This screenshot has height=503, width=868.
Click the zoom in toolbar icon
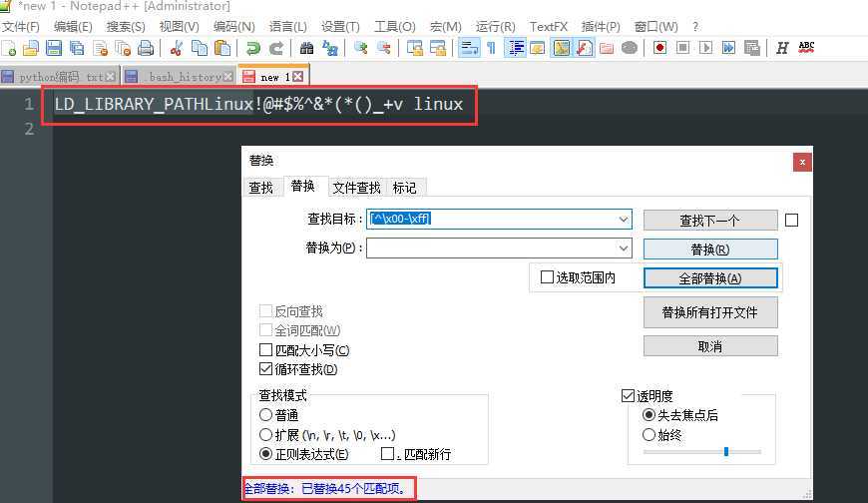[360, 48]
